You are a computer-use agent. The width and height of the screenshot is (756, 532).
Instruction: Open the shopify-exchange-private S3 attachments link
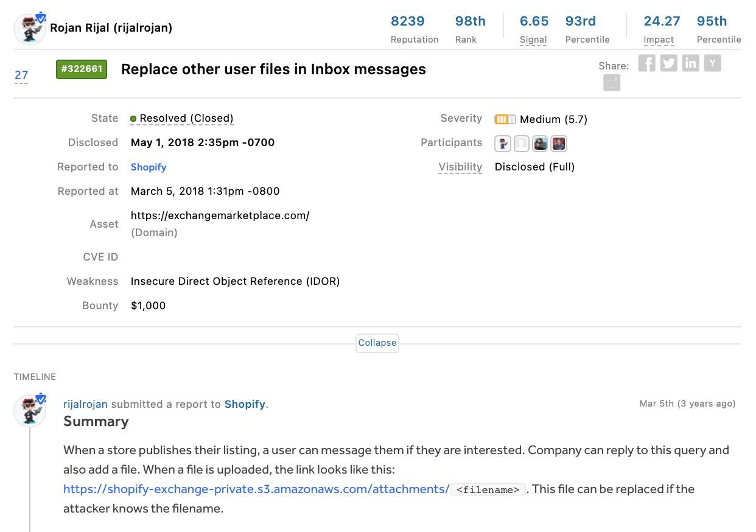[x=256, y=489]
